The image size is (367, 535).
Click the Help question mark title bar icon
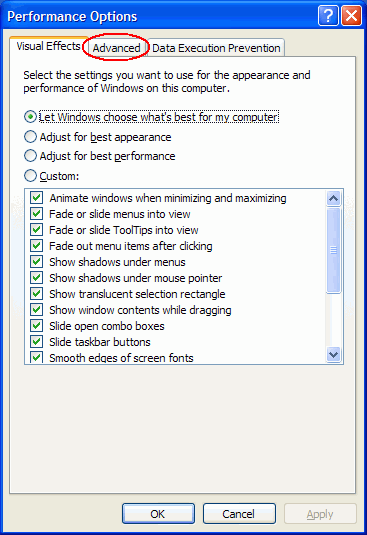pos(328,15)
